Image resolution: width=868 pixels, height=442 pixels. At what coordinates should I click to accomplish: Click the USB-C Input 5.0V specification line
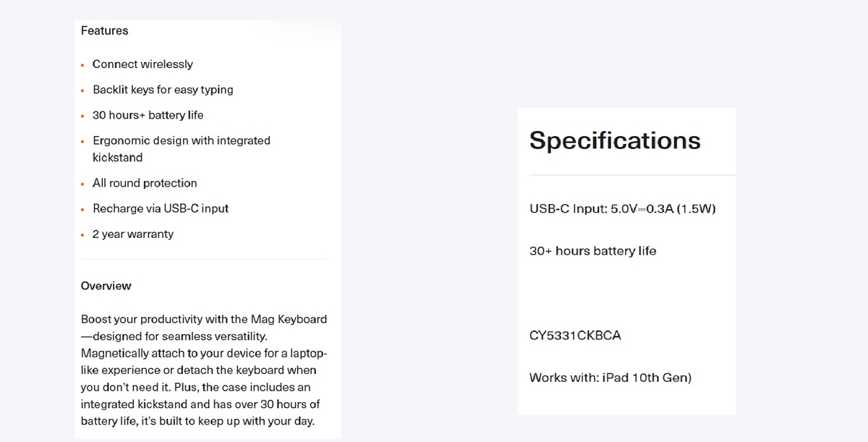(622, 209)
